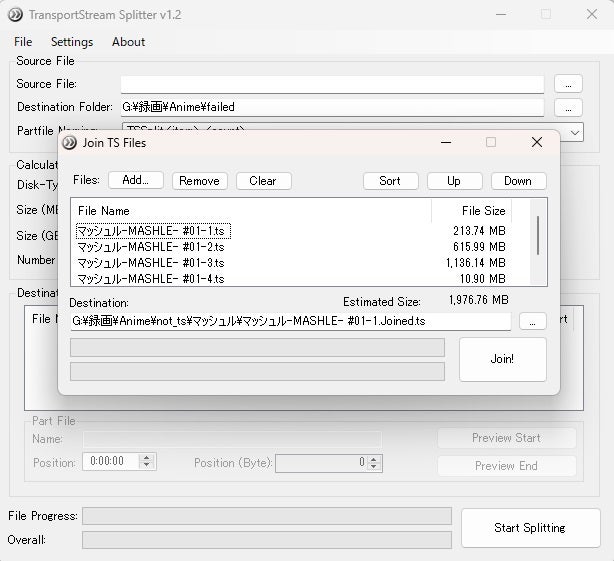This screenshot has width=614, height=561.
Task: Expand the Partfile Naming dropdown
Action: pos(575,132)
